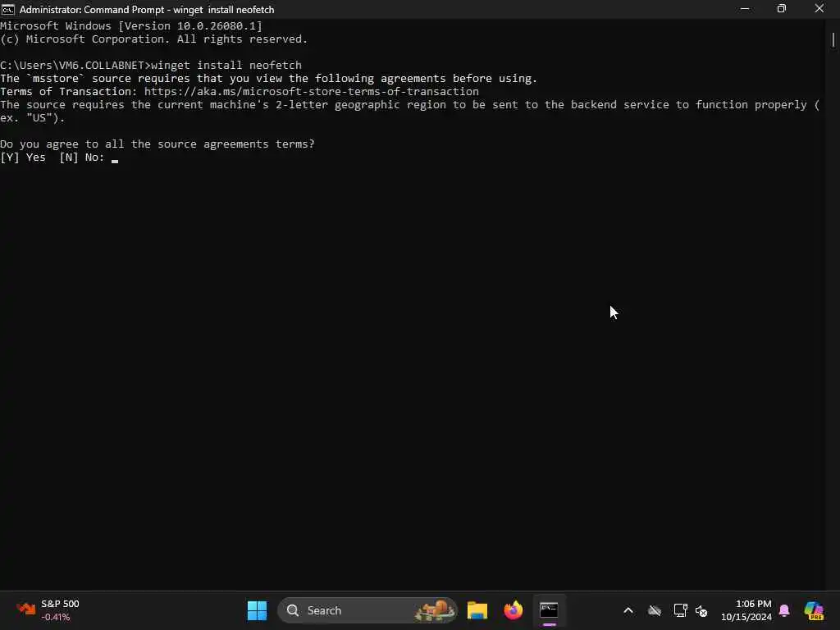Open the clock showing 1:06 PM

pyautogui.click(x=746, y=610)
